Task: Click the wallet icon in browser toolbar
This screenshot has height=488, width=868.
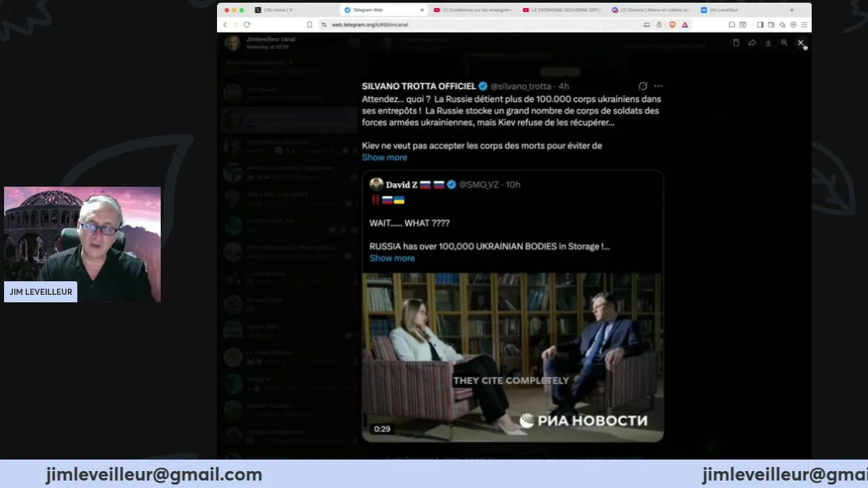Action: tap(771, 24)
